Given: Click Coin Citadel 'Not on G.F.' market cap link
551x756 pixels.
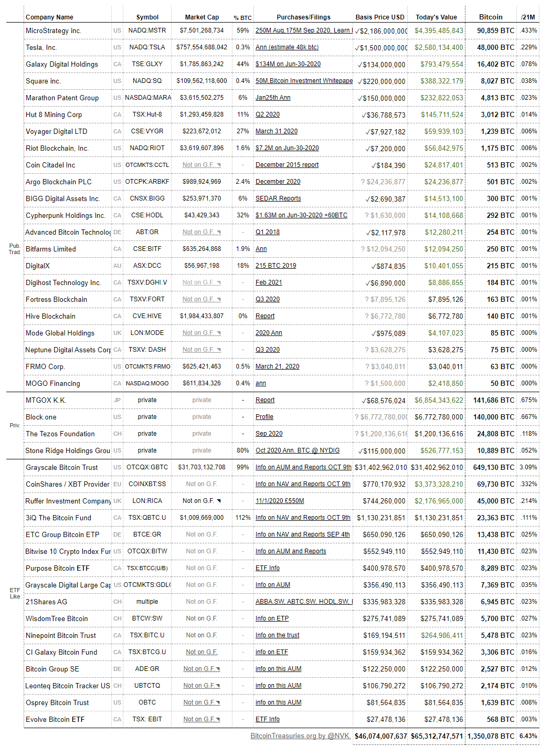Looking at the screenshot, I should (202, 165).
